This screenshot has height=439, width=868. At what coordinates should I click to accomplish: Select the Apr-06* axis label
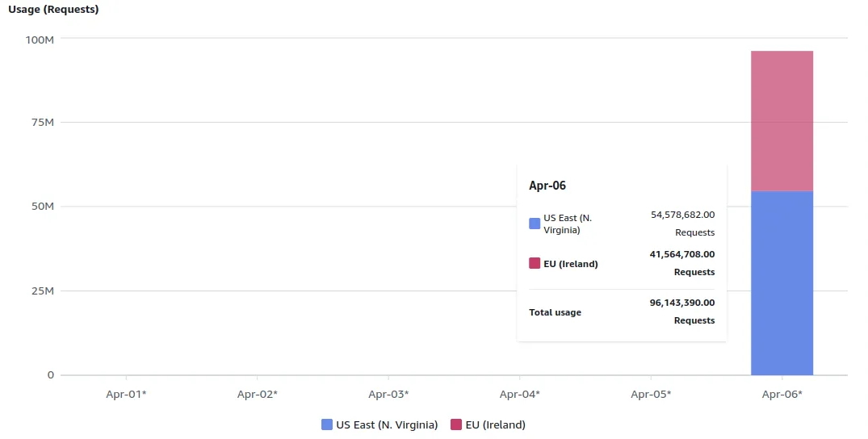click(x=782, y=394)
